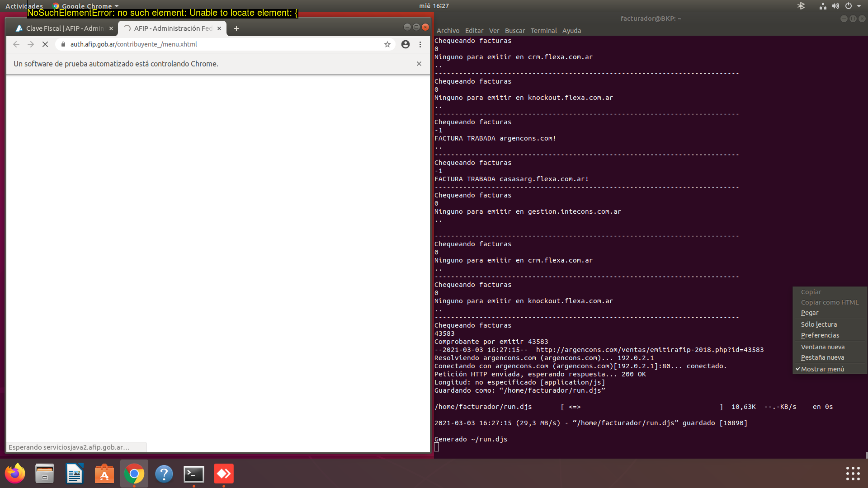Select Ventana nueva in the context menu

830,347
